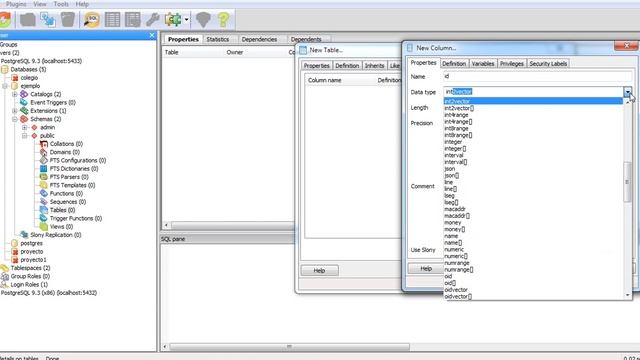Select Slony Replication (0) tree item
The width and height of the screenshot is (640, 360).
pyautogui.click(x=56, y=235)
